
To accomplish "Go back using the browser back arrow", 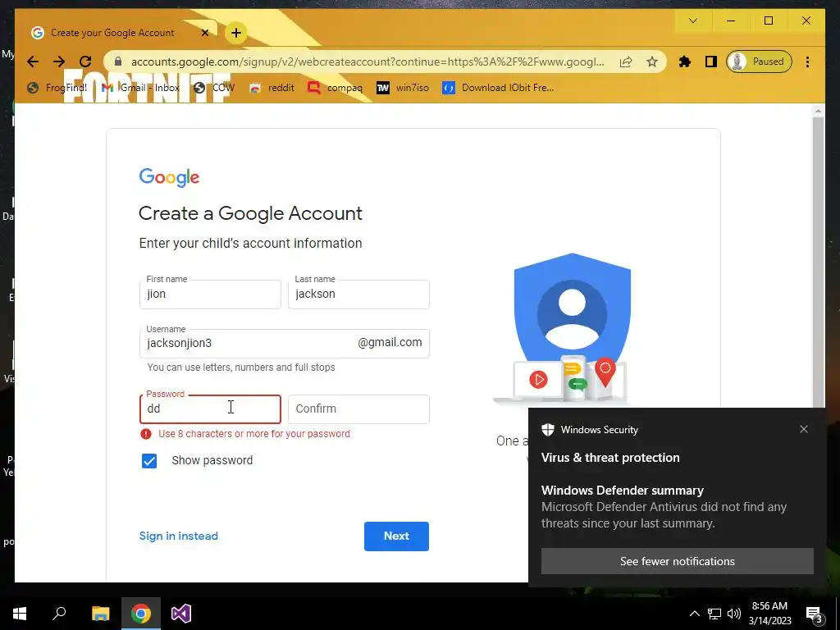I will click(x=33, y=62).
